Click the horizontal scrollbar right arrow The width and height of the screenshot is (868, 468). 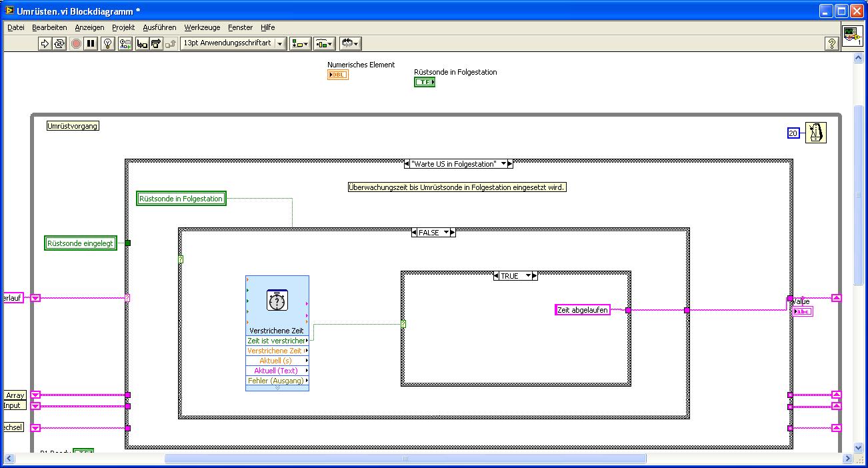click(x=847, y=459)
